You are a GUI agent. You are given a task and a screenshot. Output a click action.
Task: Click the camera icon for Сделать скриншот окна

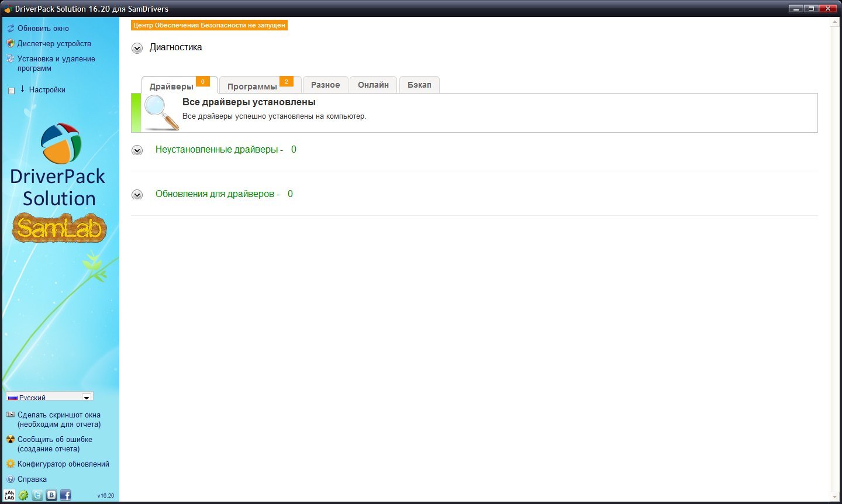tap(11, 415)
